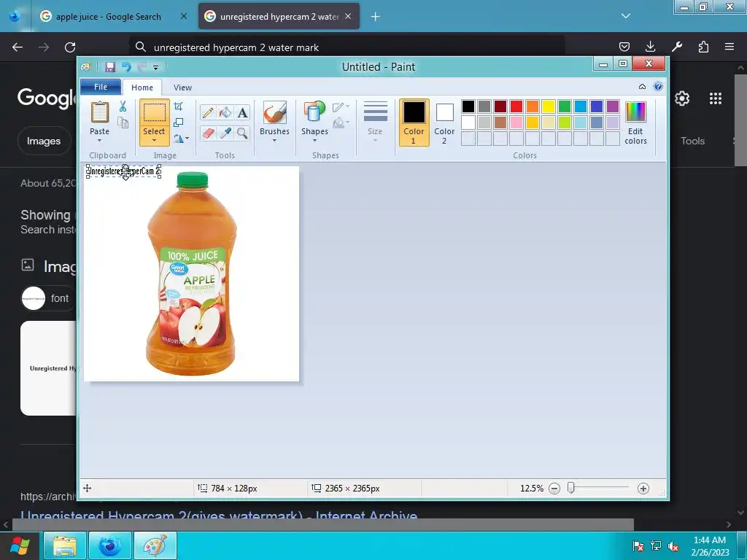747x560 pixels.
Task: Open the Paint File menu
Action: pos(101,87)
